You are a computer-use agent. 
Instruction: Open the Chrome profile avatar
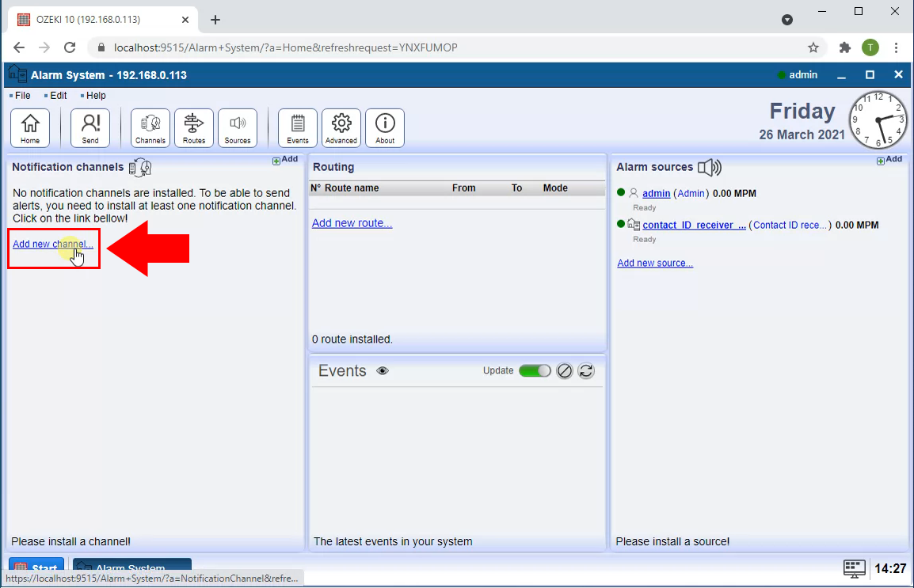(870, 47)
